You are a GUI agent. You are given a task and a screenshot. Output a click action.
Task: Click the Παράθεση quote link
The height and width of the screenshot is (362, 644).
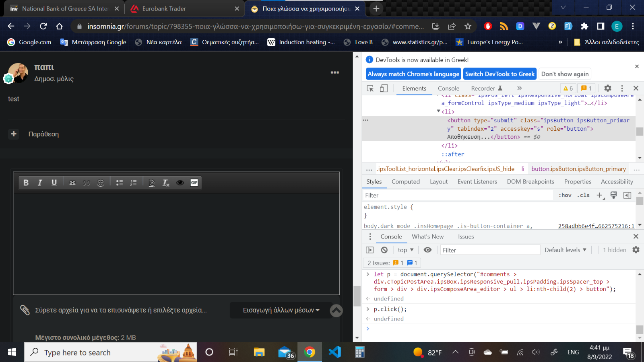click(x=43, y=134)
